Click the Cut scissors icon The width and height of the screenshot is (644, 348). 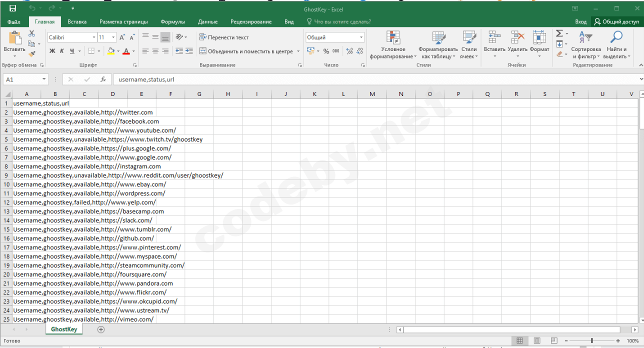31,33
